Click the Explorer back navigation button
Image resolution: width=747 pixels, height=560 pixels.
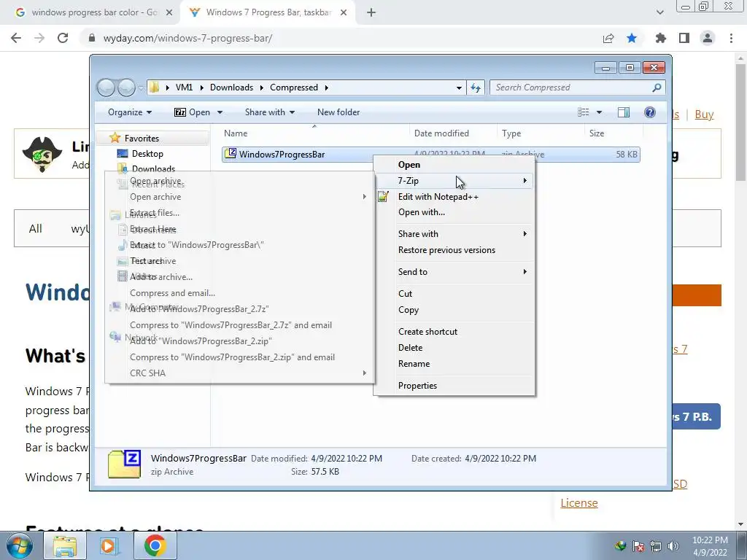coord(106,87)
